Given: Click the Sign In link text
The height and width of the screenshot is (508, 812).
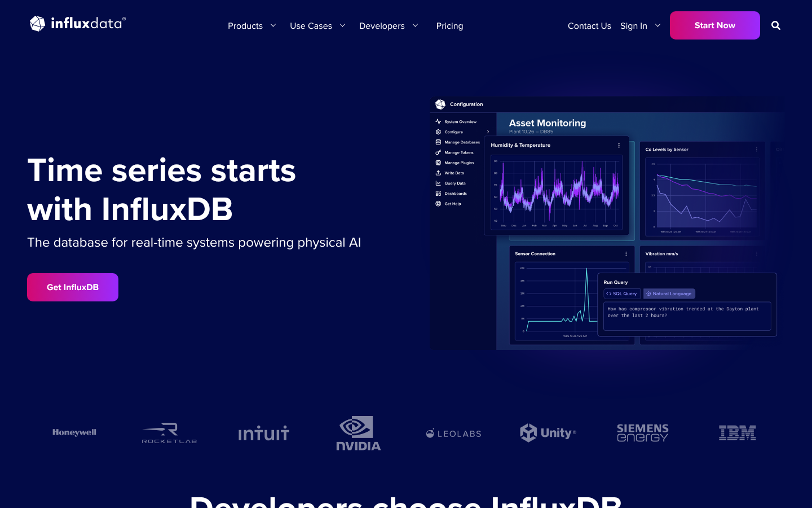Looking at the screenshot, I should coord(634,26).
